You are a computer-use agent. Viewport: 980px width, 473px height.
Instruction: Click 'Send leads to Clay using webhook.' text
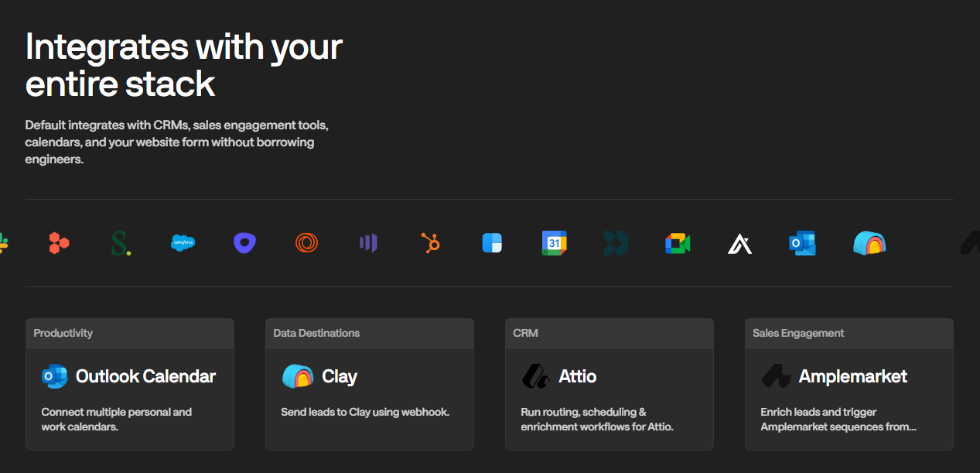click(365, 412)
